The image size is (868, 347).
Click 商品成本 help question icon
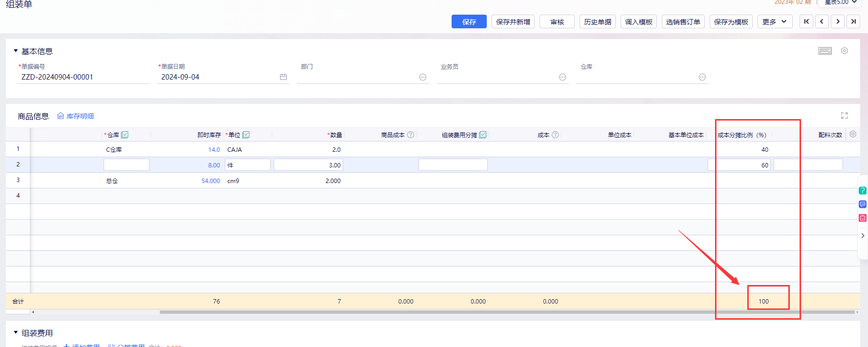click(x=411, y=135)
